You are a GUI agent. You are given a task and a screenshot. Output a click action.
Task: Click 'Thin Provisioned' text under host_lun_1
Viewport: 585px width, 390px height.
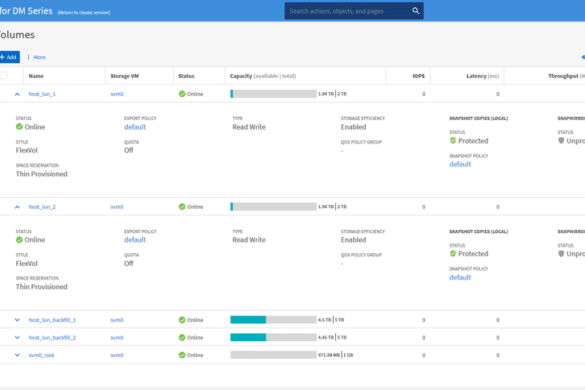point(41,174)
